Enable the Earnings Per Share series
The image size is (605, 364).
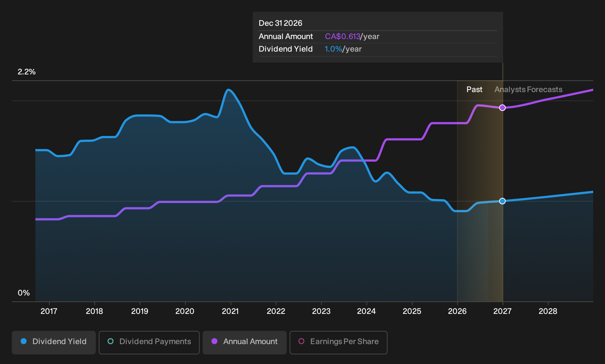tap(339, 342)
